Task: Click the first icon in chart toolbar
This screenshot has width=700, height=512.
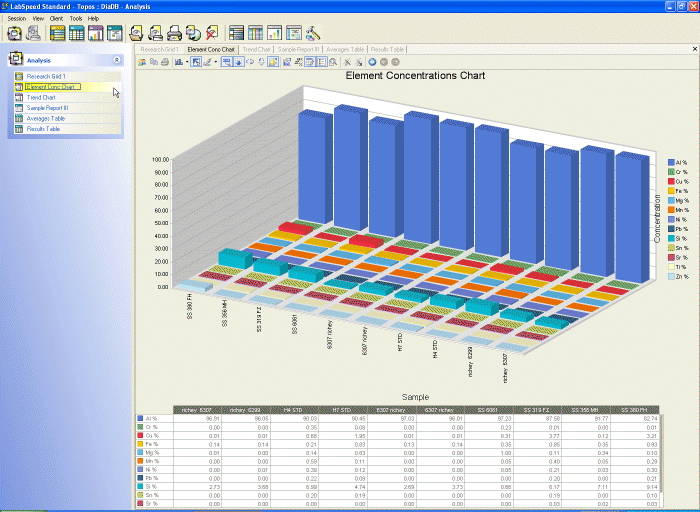Action: pos(142,62)
